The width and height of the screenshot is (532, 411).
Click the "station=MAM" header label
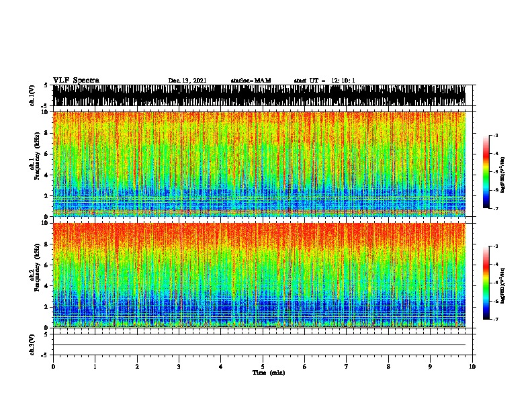click(x=251, y=81)
